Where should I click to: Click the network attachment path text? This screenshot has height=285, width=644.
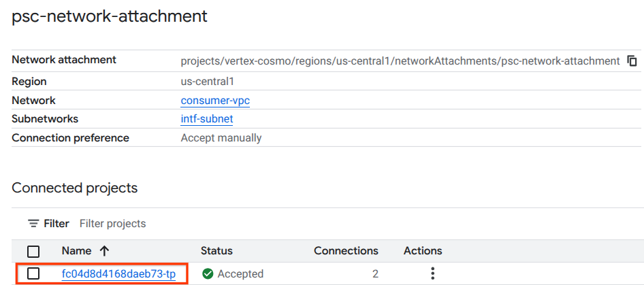point(400,61)
